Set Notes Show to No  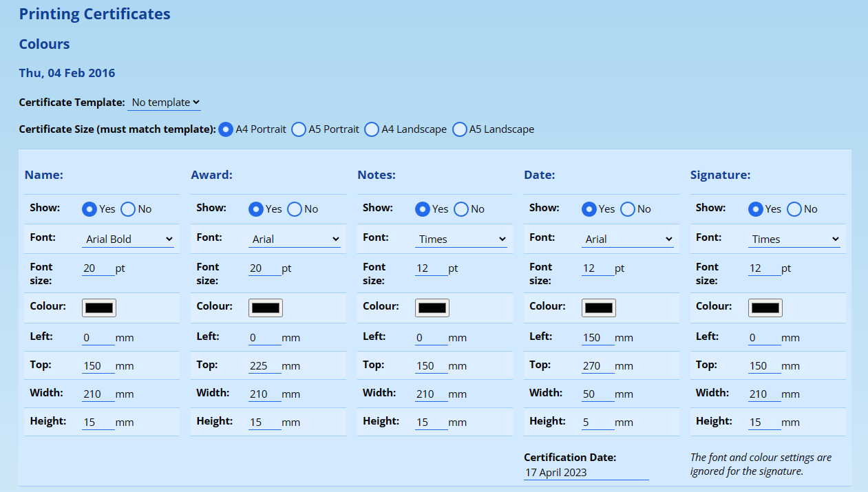point(461,209)
